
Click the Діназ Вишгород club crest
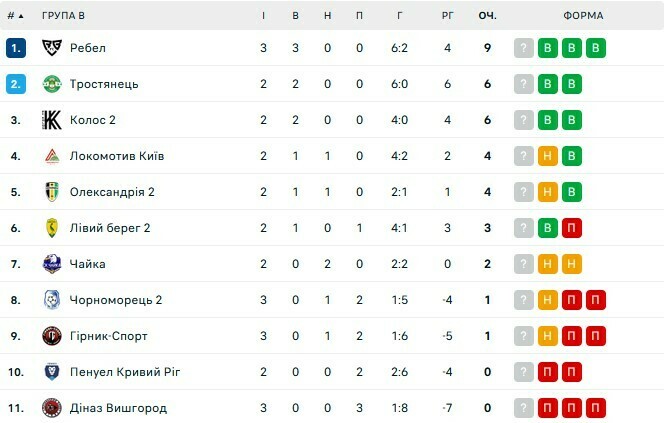pos(52,408)
